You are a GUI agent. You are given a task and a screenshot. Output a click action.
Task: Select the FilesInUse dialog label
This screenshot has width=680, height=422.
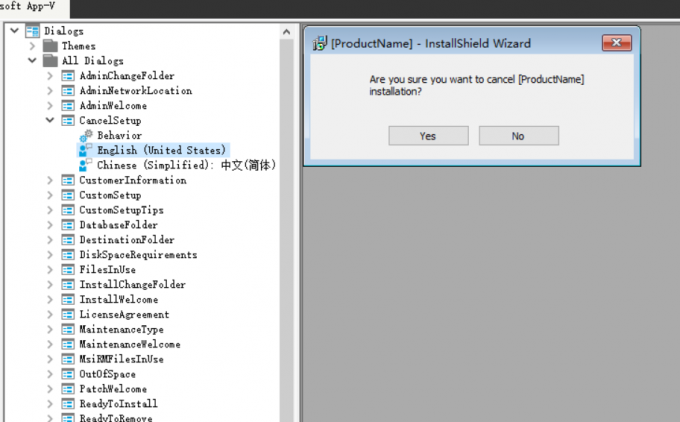pos(107,270)
